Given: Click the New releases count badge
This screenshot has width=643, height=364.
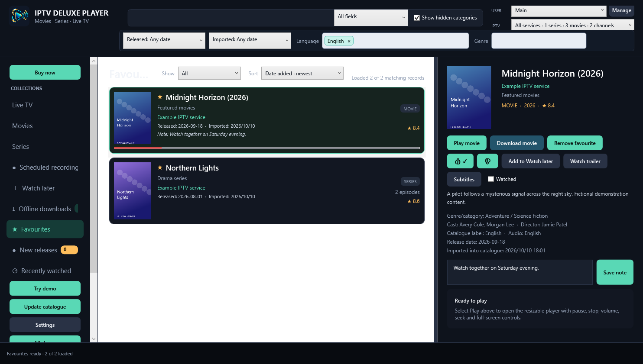Looking at the screenshot, I should click(x=69, y=250).
